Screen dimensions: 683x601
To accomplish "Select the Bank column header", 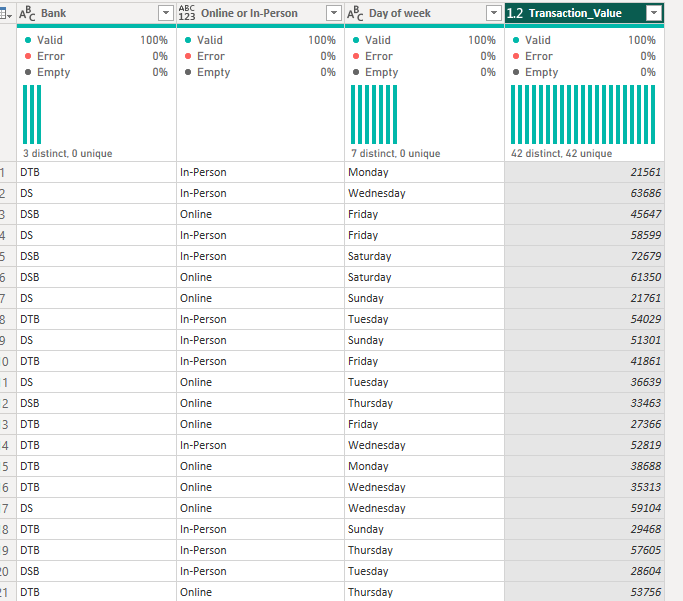I will [96, 14].
